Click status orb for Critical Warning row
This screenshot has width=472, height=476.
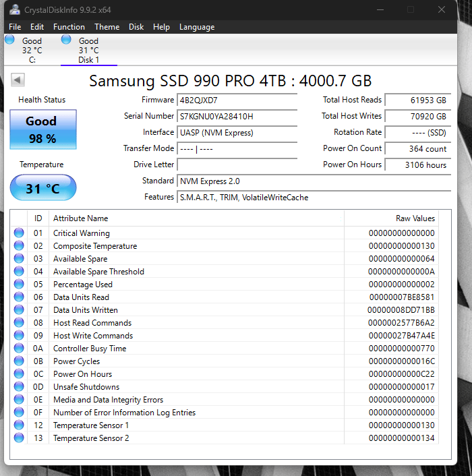[x=19, y=233]
